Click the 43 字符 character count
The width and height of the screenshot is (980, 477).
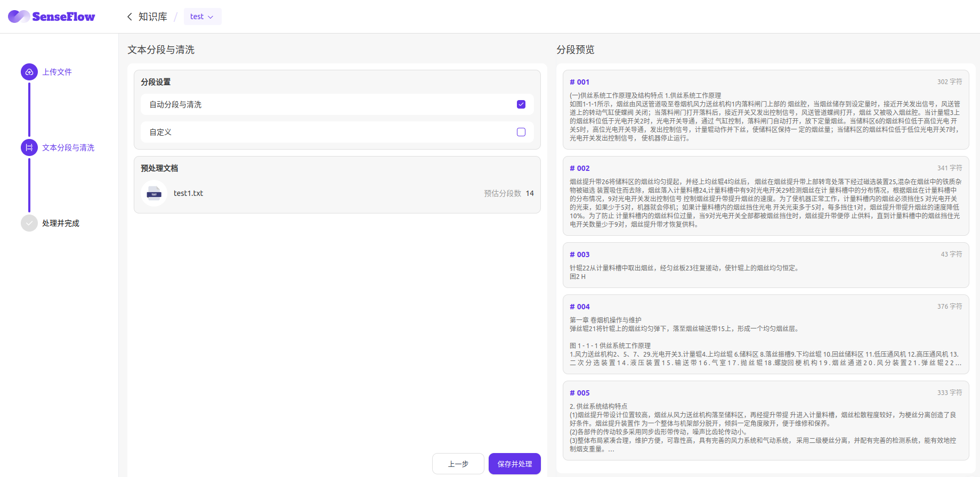(x=951, y=254)
